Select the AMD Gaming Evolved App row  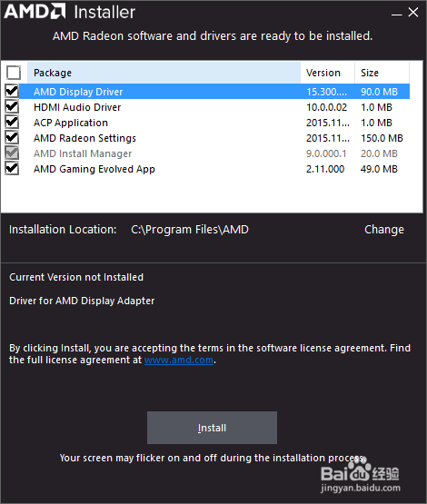coord(214,169)
